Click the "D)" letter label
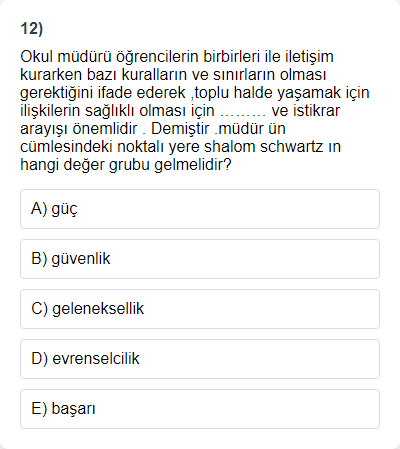The image size is (400, 449). (39, 359)
